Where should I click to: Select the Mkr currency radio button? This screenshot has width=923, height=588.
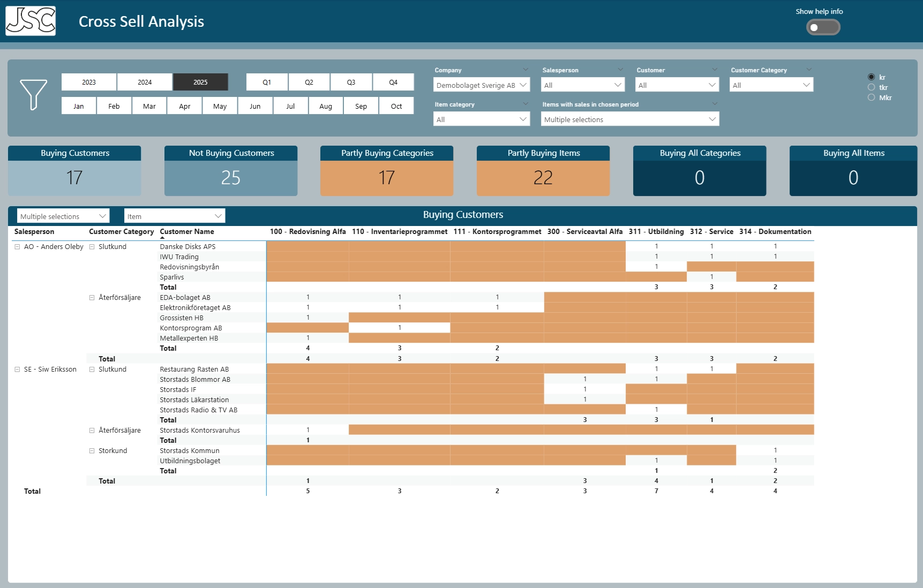pos(872,97)
